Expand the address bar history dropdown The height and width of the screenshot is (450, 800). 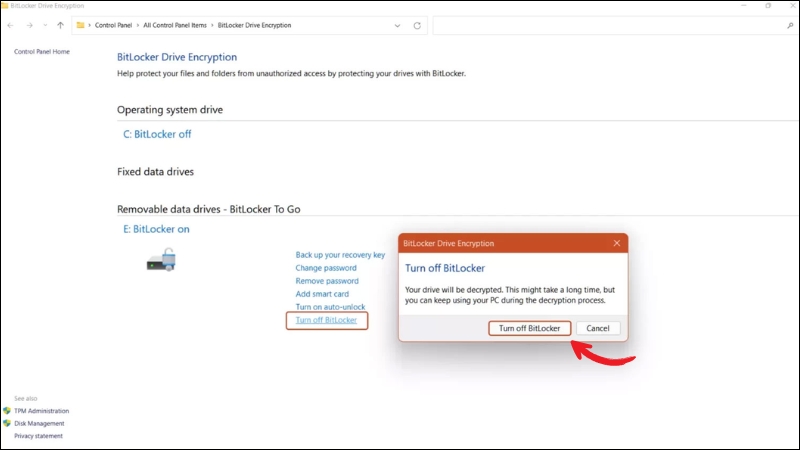coord(397,26)
